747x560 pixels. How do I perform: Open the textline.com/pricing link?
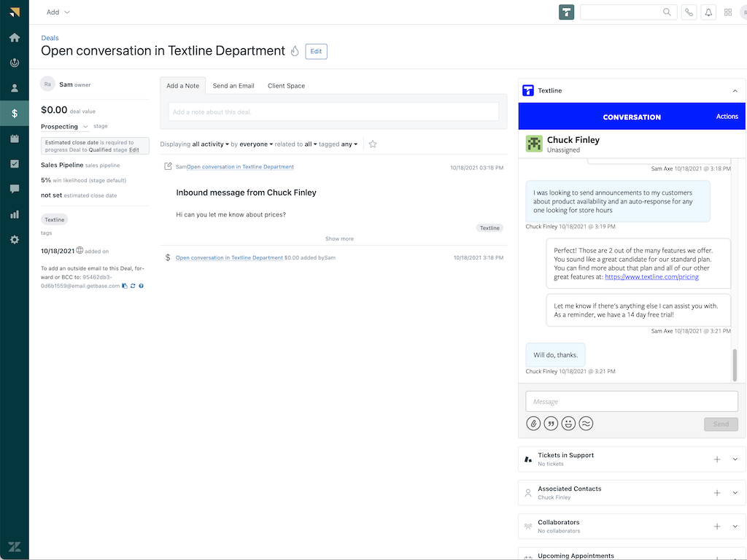click(651, 277)
